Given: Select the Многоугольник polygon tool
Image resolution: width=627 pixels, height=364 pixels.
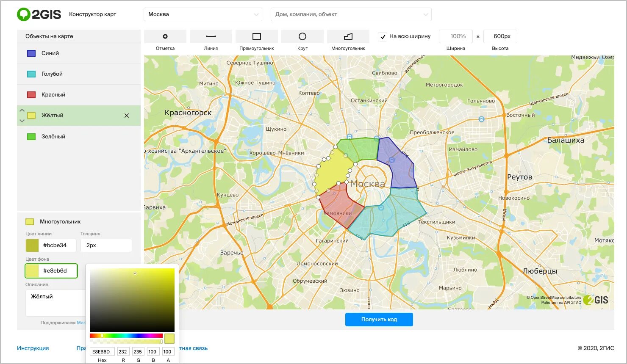Looking at the screenshot, I should pos(348,36).
